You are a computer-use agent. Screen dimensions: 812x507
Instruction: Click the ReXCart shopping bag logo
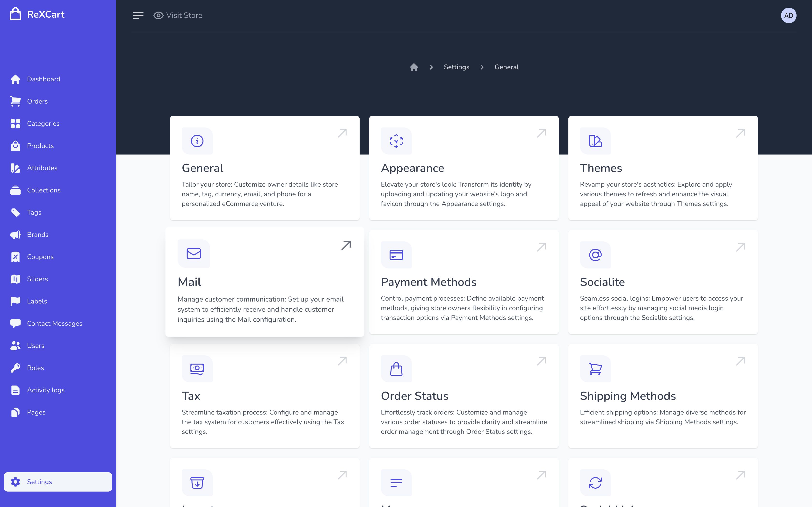point(15,14)
